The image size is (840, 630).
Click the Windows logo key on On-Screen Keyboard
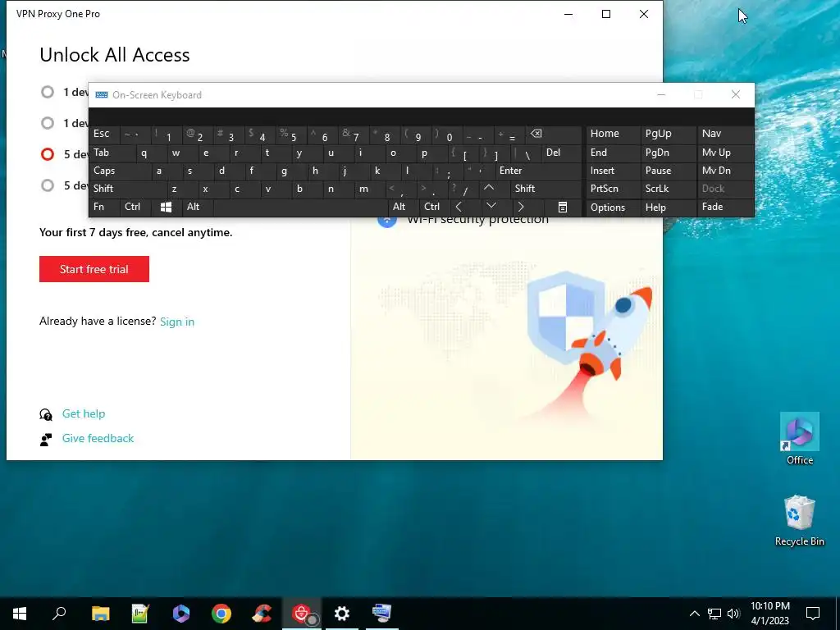click(166, 207)
